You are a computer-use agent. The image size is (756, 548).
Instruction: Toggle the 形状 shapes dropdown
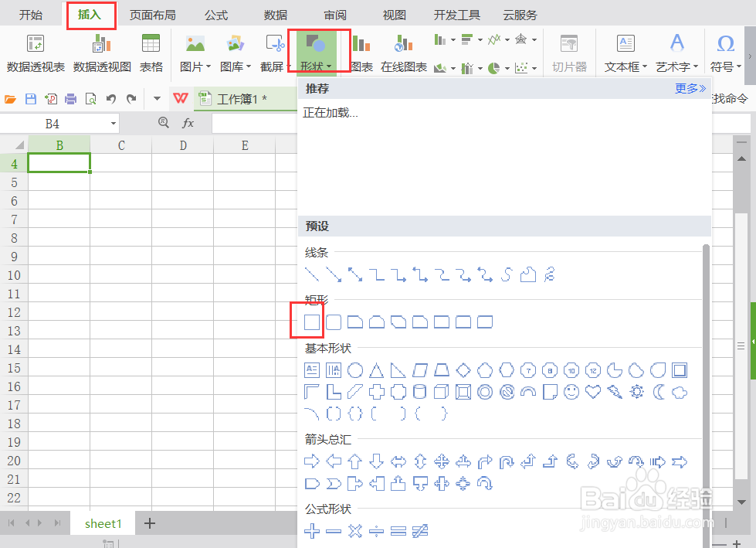pyautogui.click(x=316, y=52)
